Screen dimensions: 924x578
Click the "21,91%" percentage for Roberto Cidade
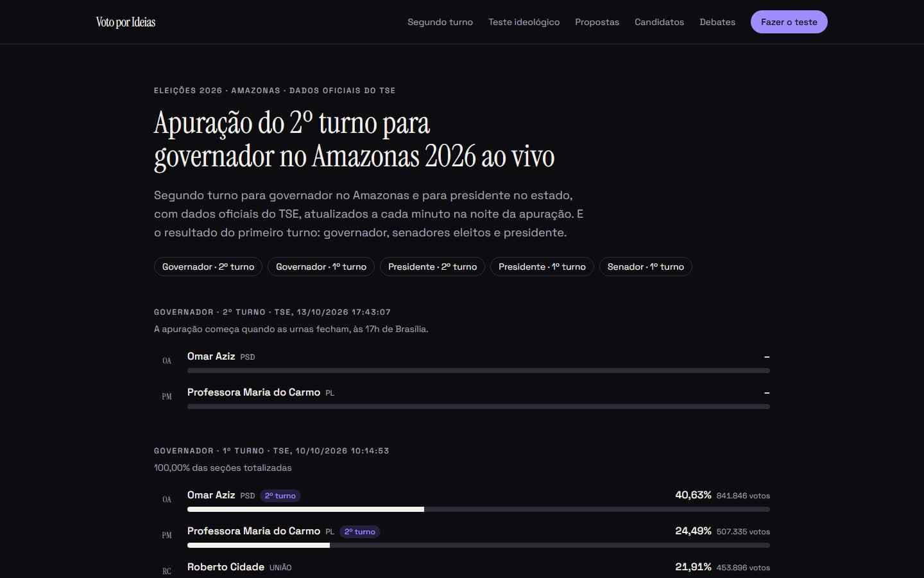(693, 567)
